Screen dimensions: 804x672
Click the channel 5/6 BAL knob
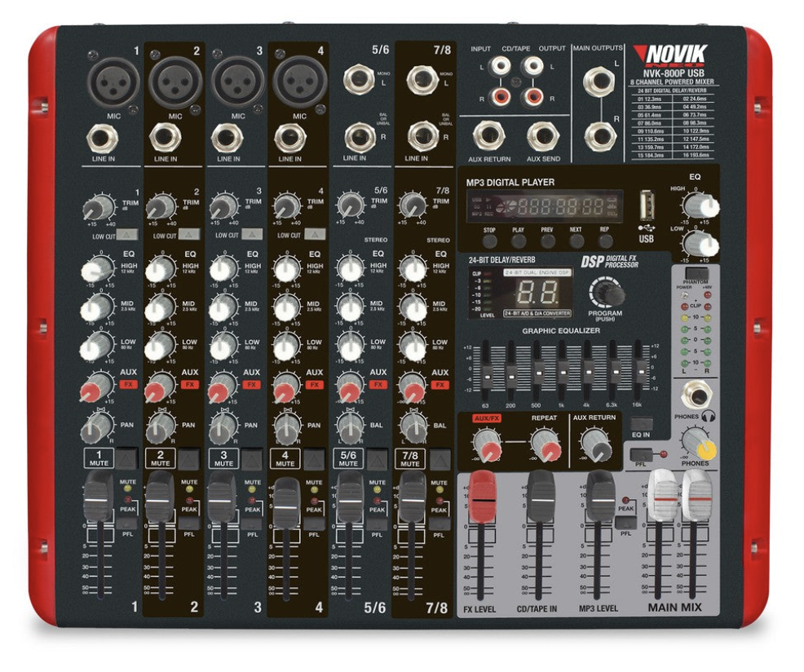[x=350, y=427]
